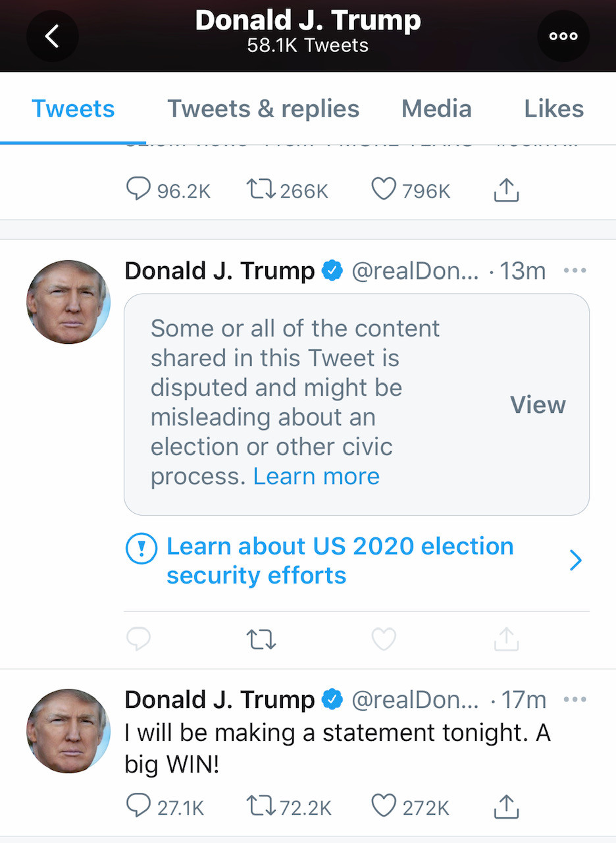Open the Tweets & replies tab
The height and width of the screenshot is (843, 616).
pos(263,108)
